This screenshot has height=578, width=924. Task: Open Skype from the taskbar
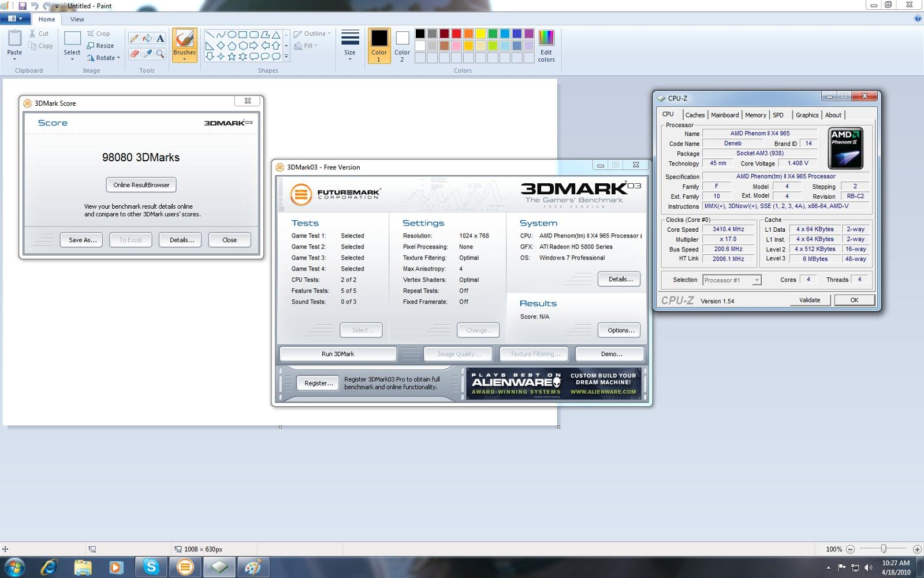151,568
